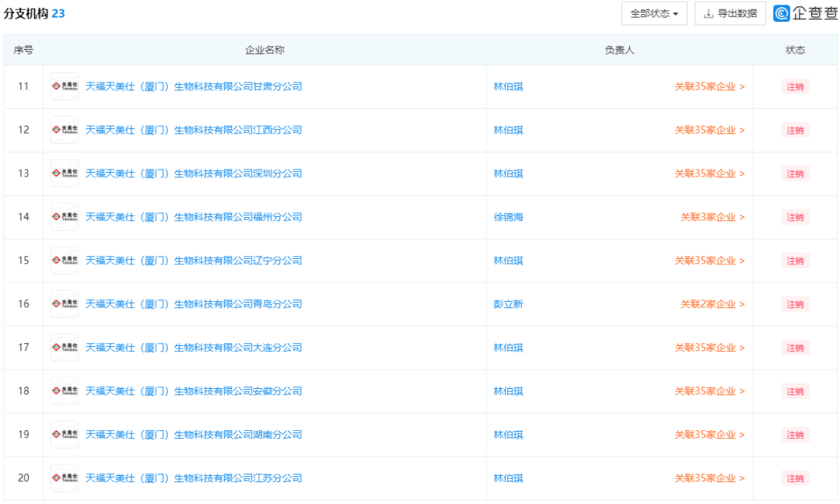The image size is (840, 504).
Task: Expand 关联35家企业 in 大连分公司 row
Action: (709, 347)
